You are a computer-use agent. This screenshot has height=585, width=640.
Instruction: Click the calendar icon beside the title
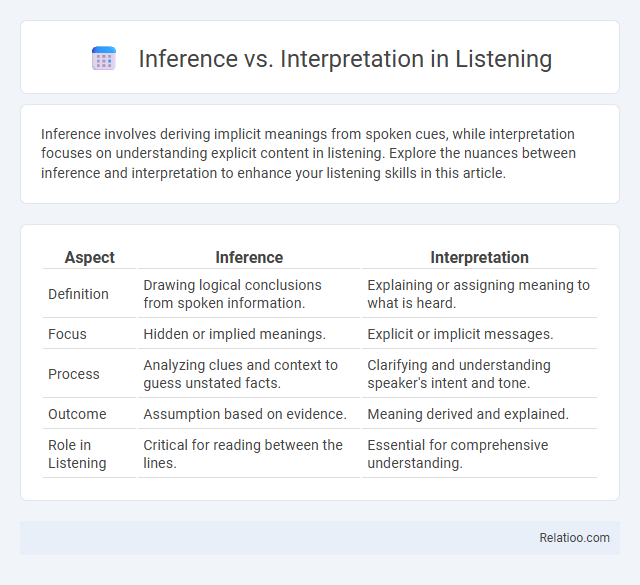click(104, 58)
